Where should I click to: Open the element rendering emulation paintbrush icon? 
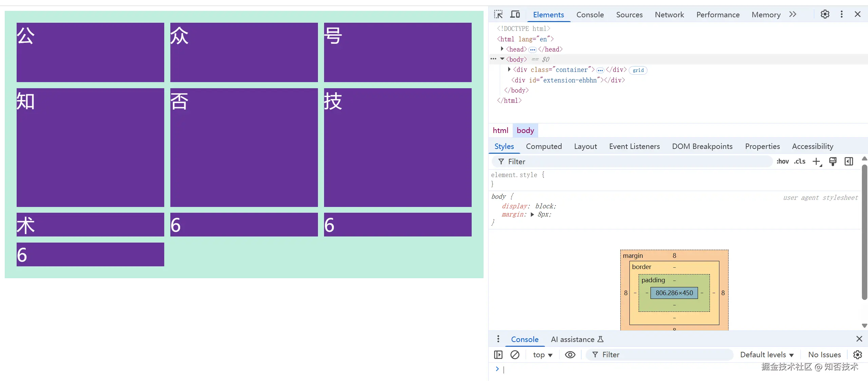click(x=833, y=161)
